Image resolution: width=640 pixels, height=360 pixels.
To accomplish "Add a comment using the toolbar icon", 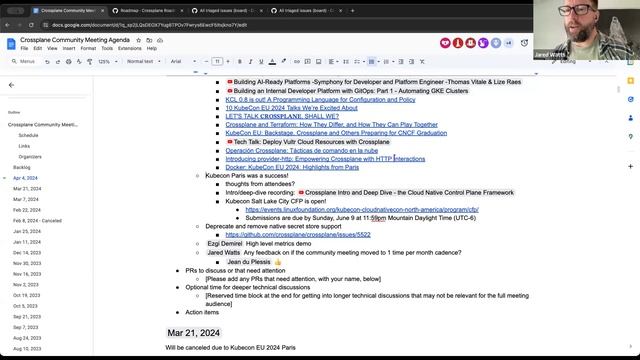I will click(307, 62).
